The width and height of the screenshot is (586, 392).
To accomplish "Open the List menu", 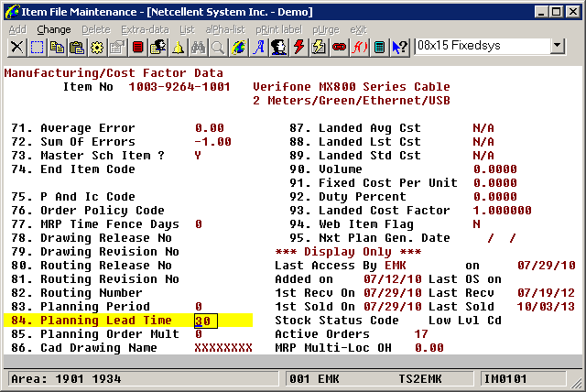I will pyautogui.click(x=187, y=29).
